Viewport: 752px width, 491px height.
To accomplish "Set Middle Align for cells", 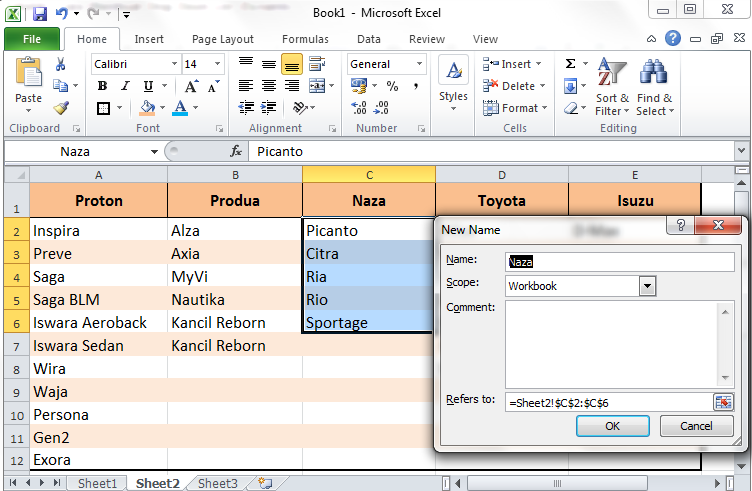I will [x=269, y=64].
